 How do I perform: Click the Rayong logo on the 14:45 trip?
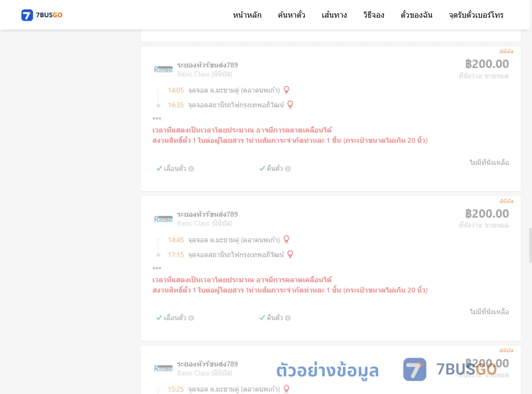tap(163, 219)
